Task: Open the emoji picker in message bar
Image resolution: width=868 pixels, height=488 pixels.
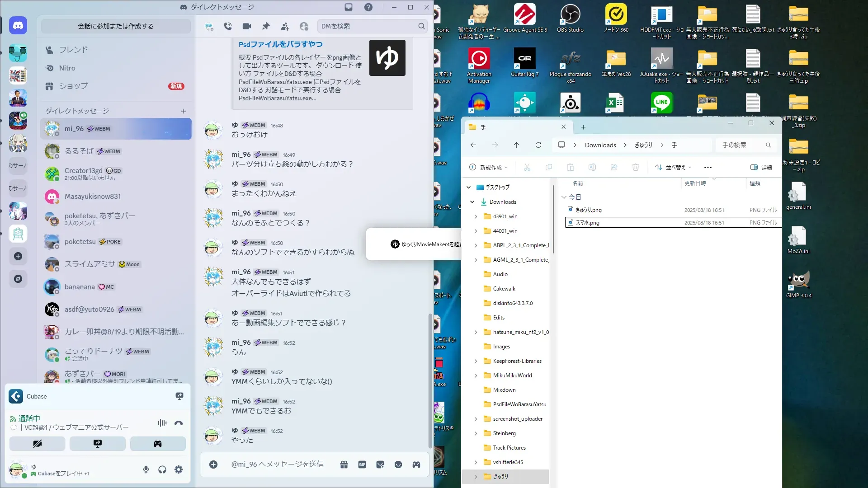Action: tap(398, 465)
